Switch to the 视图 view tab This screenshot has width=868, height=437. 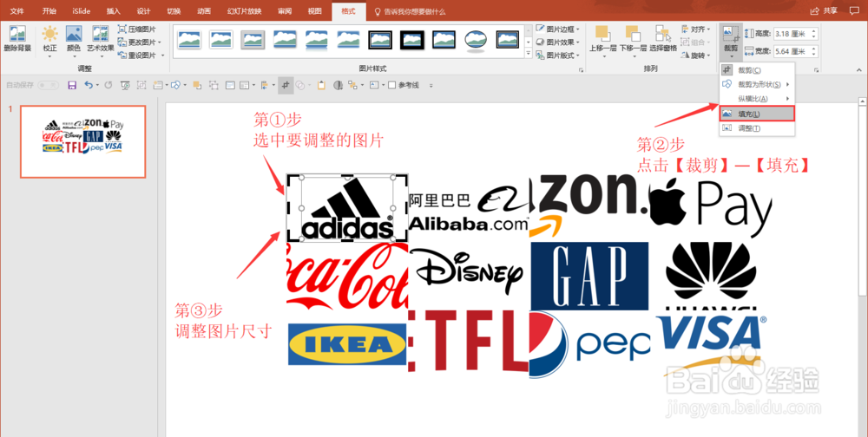pyautogui.click(x=314, y=11)
